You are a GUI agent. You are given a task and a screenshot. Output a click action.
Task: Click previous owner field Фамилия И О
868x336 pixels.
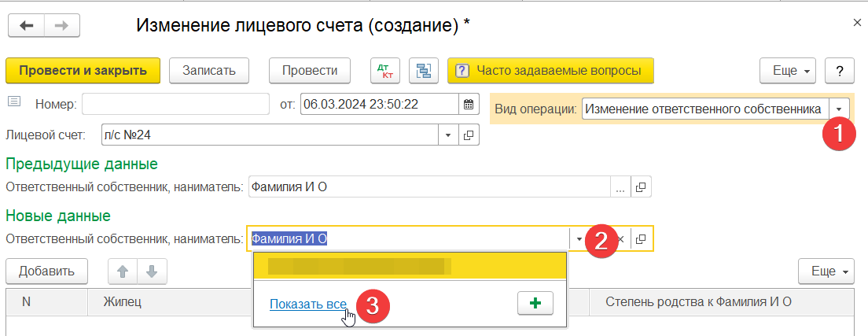[429, 187]
